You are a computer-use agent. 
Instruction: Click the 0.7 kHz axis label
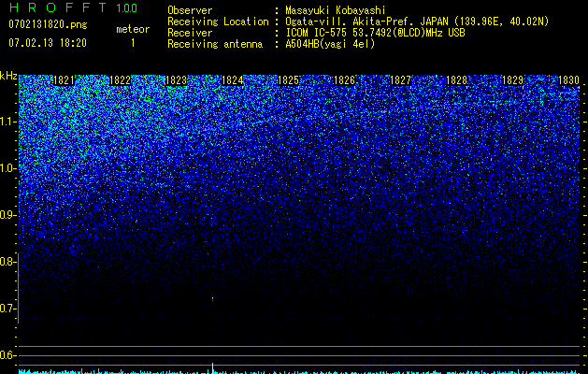pyautogui.click(x=7, y=309)
